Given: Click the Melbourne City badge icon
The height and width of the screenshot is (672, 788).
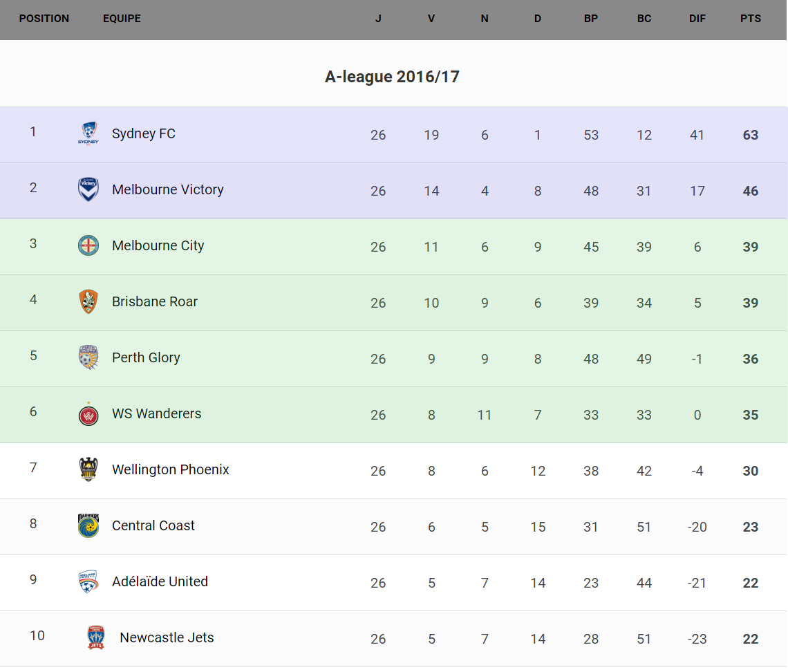Looking at the screenshot, I should click(88, 245).
